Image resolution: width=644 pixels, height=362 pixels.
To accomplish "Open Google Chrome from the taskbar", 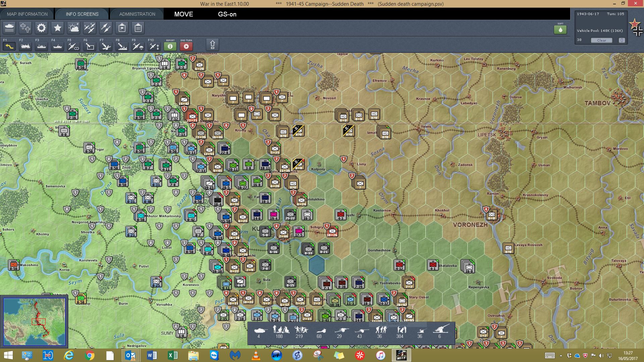I will (x=90, y=355).
